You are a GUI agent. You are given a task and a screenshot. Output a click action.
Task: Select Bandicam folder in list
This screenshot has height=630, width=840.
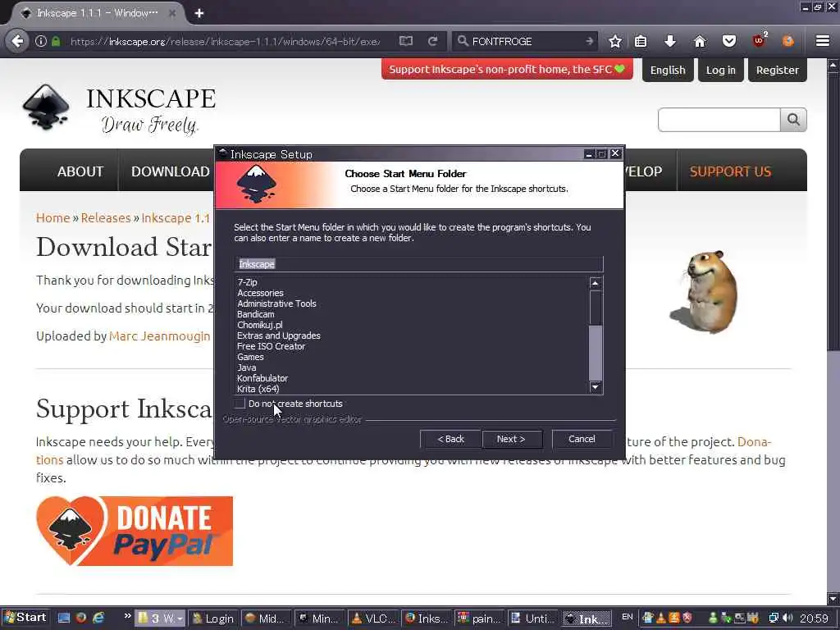[x=256, y=314]
